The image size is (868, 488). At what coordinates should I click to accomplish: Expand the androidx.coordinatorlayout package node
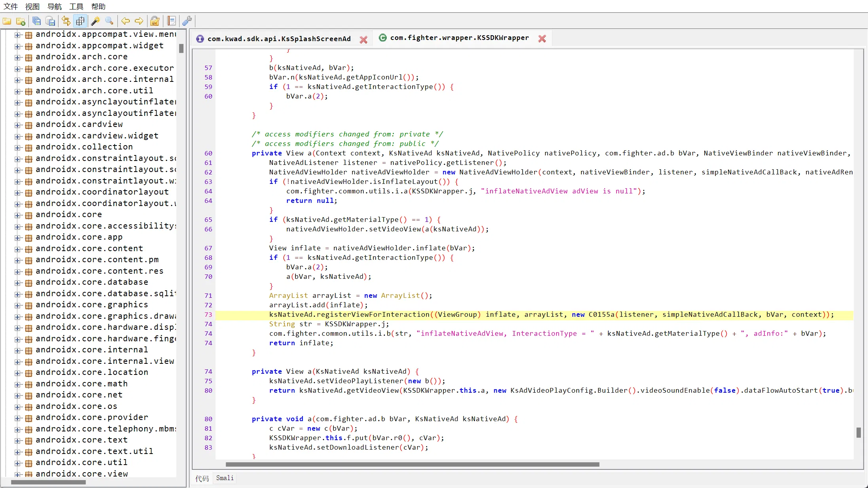click(17, 193)
